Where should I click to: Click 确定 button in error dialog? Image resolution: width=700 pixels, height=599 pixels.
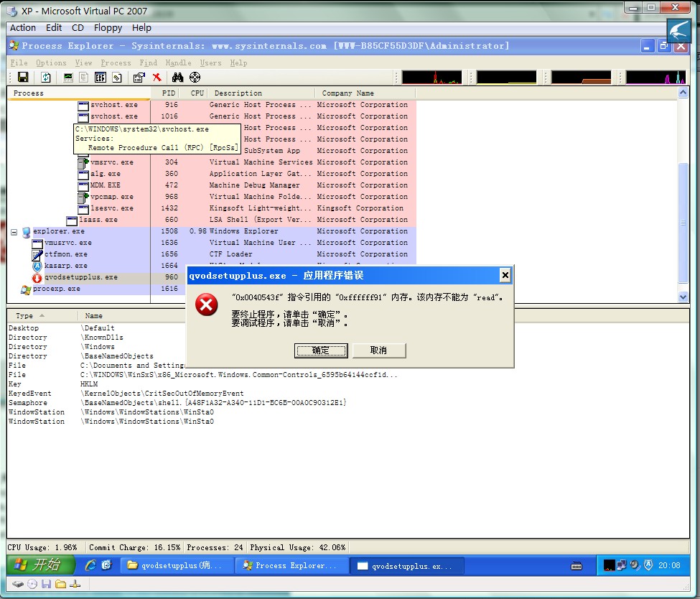(320, 350)
